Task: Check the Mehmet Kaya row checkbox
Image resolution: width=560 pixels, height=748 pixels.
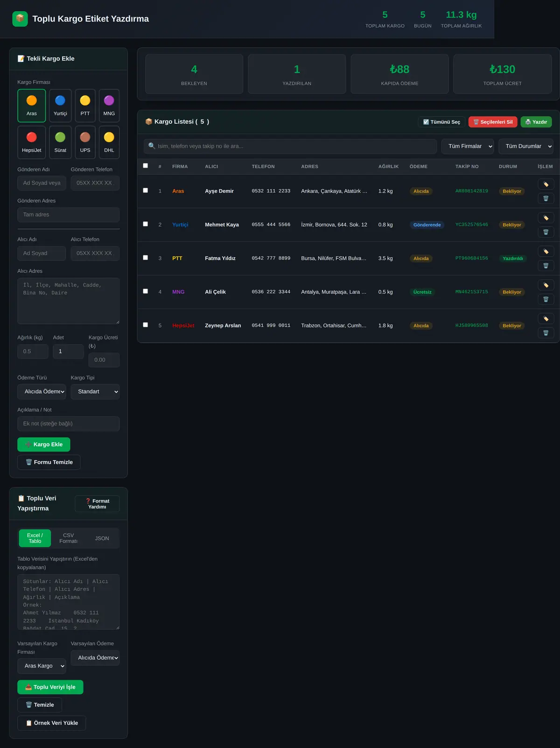Action: pyautogui.click(x=146, y=224)
